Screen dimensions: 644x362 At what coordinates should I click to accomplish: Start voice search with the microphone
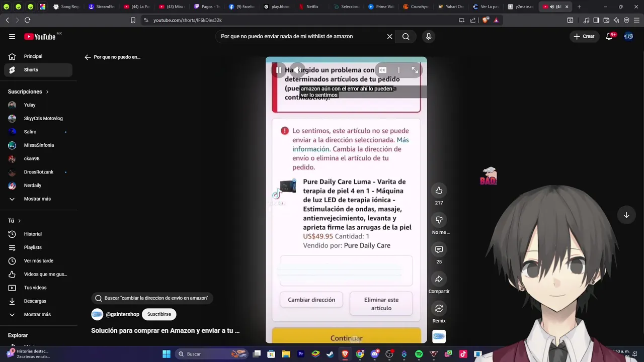[x=429, y=36]
